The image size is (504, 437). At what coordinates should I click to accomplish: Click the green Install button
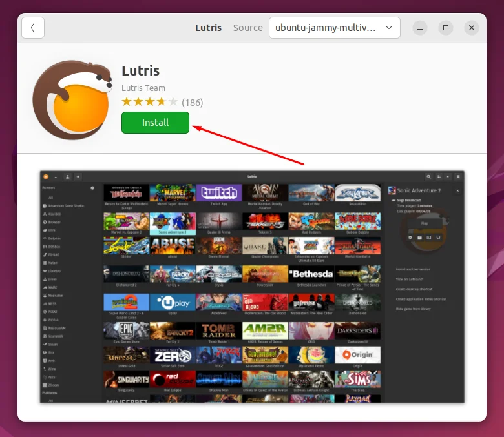155,123
